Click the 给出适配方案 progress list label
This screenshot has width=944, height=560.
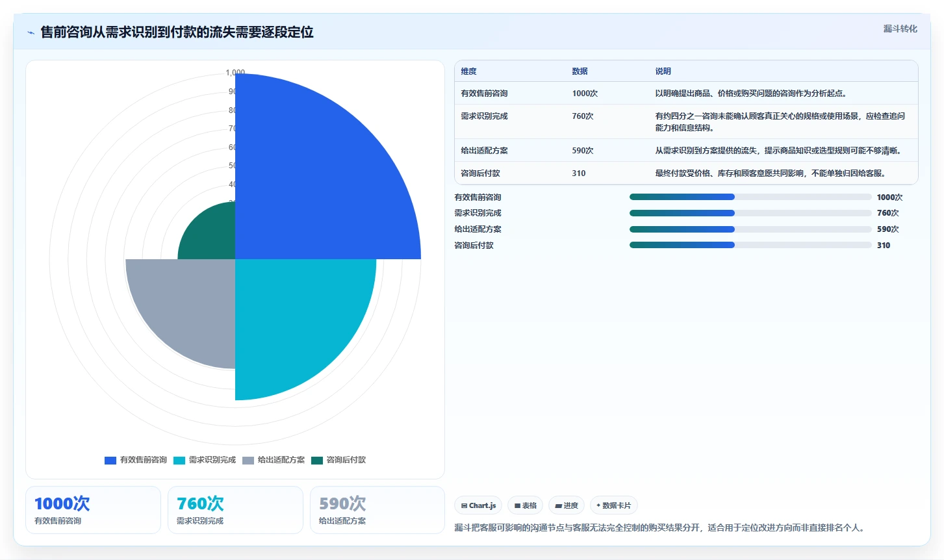pos(478,229)
